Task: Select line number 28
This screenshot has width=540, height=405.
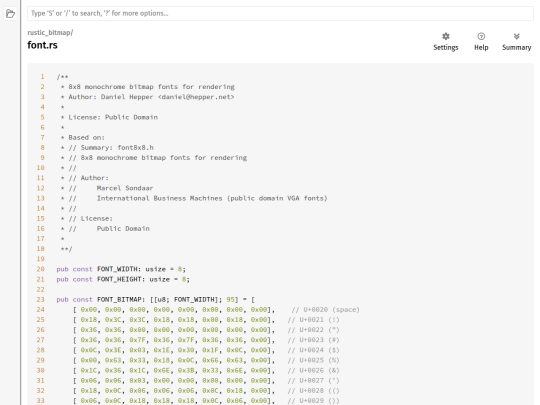Action: tap(41, 350)
